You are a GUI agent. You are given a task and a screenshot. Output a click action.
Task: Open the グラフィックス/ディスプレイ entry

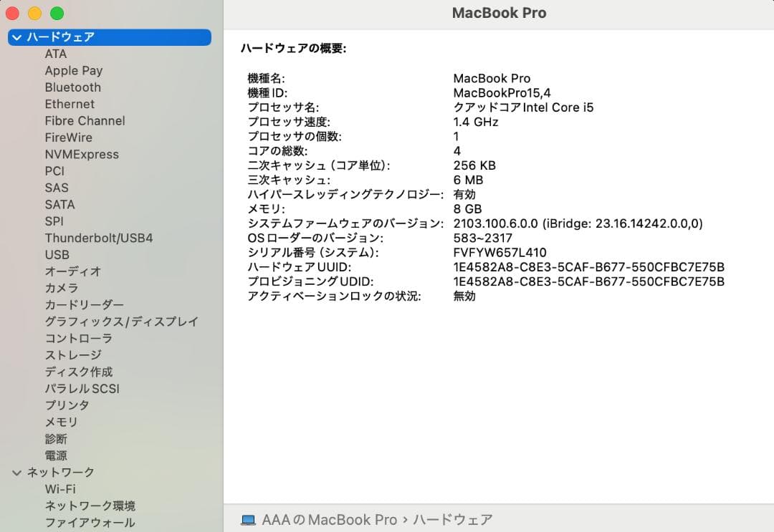tap(121, 321)
